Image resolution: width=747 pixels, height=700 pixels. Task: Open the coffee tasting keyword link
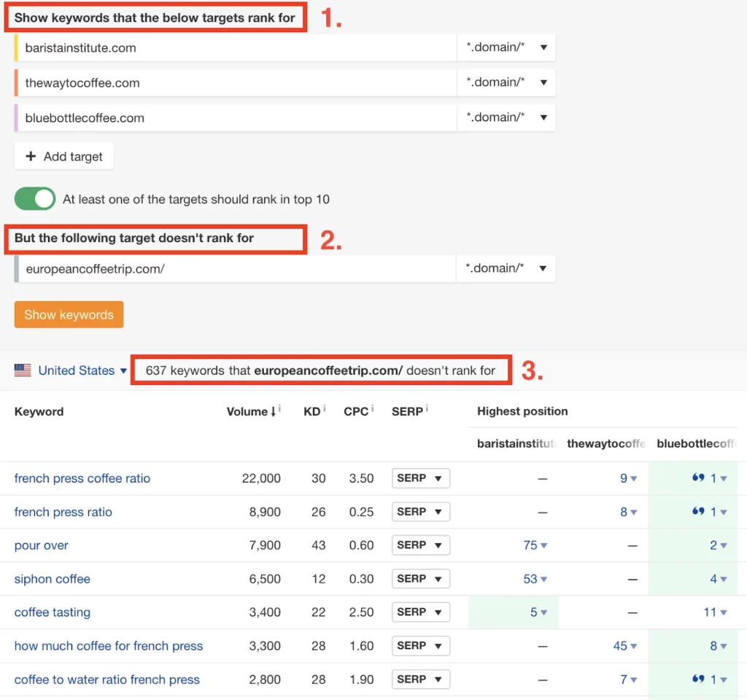pos(52,612)
